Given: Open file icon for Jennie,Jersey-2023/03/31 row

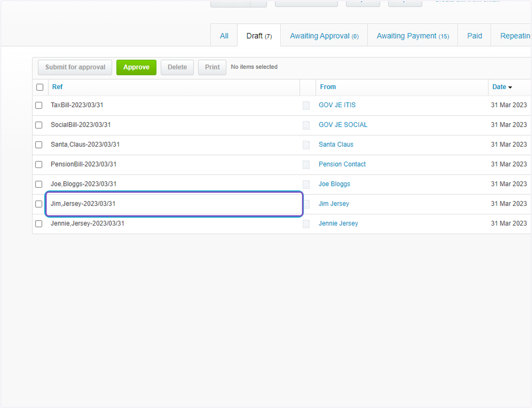Looking at the screenshot, I should (x=306, y=224).
